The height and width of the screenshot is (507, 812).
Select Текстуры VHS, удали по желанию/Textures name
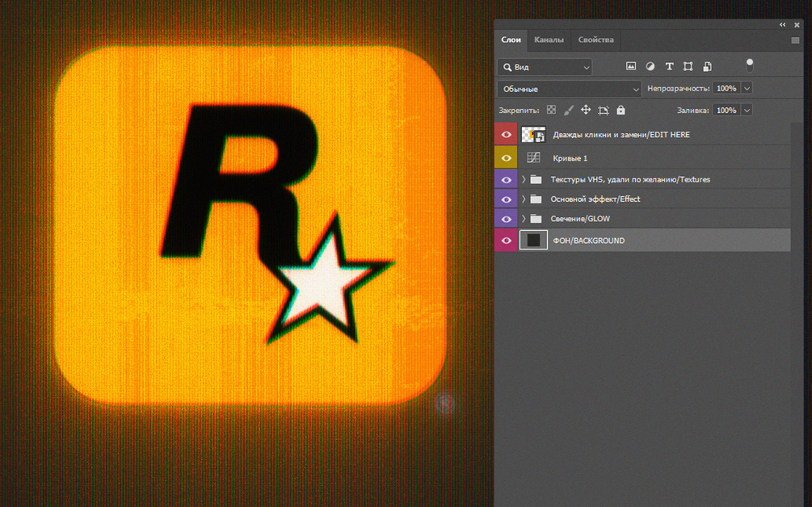pos(630,179)
